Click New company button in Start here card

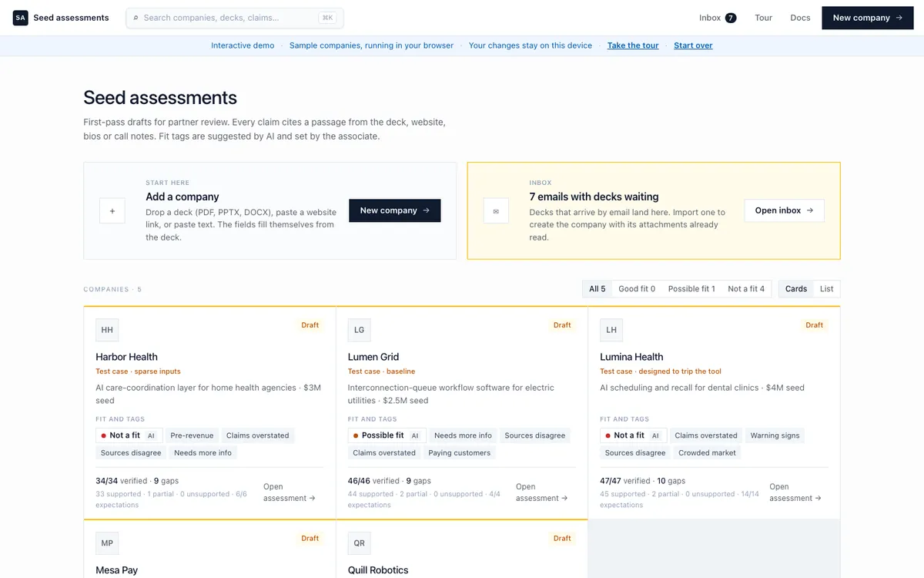coord(395,210)
